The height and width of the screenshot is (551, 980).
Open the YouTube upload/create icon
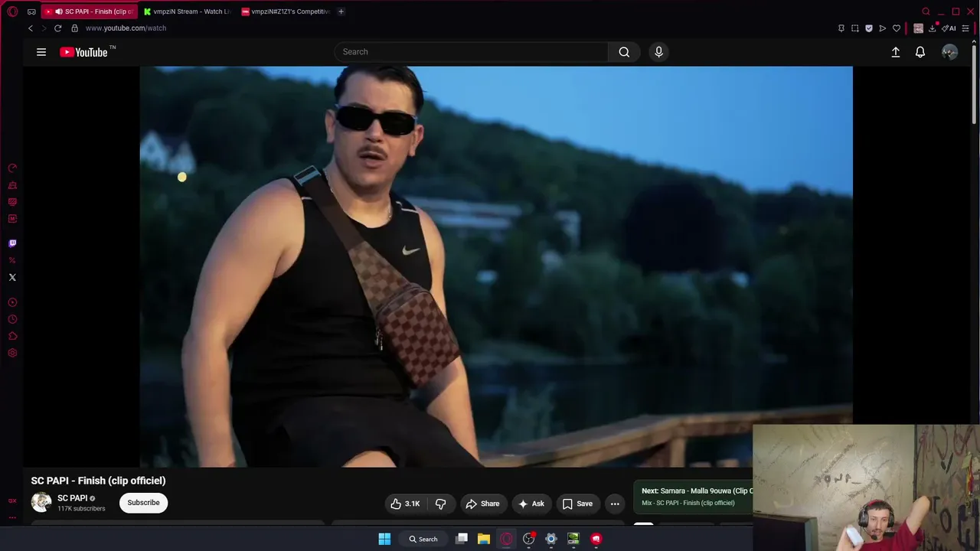tap(896, 52)
